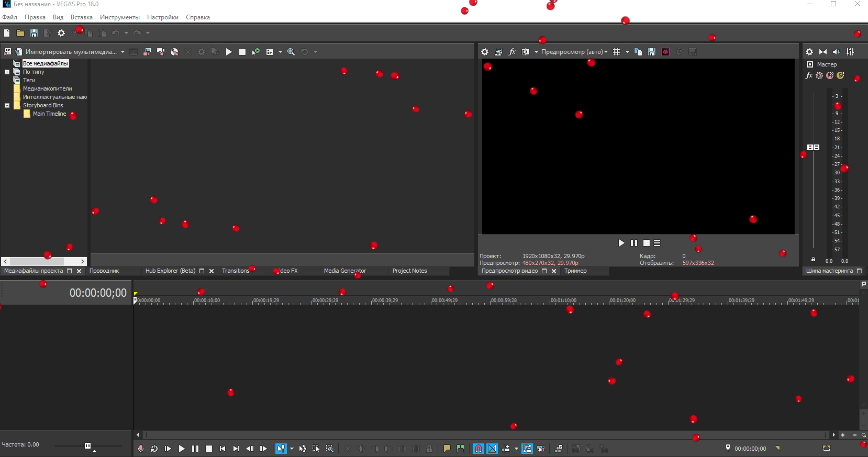Expand the По типу tree node

coord(7,72)
